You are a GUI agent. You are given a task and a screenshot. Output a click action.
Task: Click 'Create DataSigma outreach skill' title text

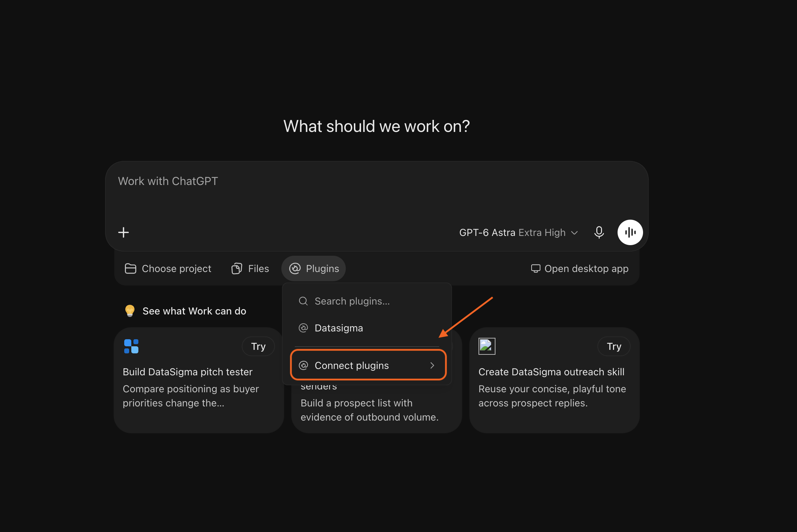[551, 372]
